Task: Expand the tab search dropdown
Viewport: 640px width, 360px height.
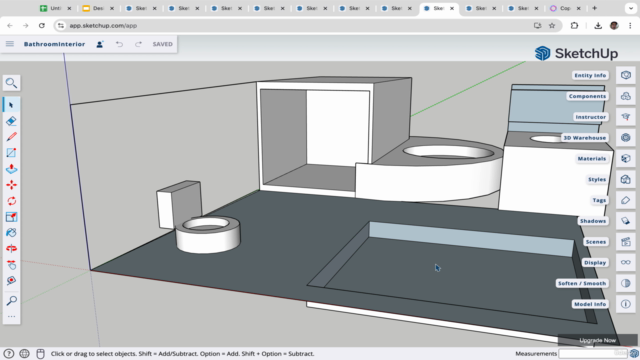Action: (631, 8)
